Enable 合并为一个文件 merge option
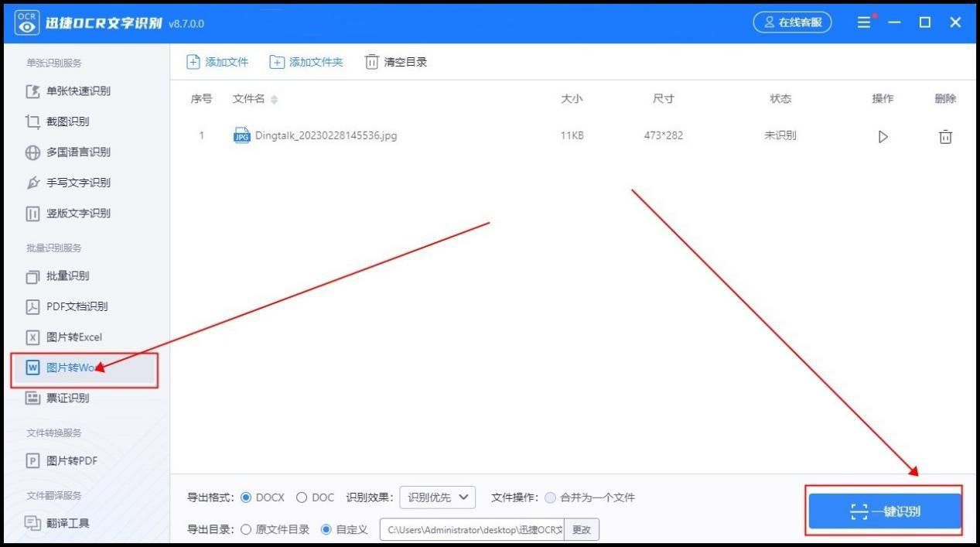The image size is (980, 547). [x=551, y=497]
